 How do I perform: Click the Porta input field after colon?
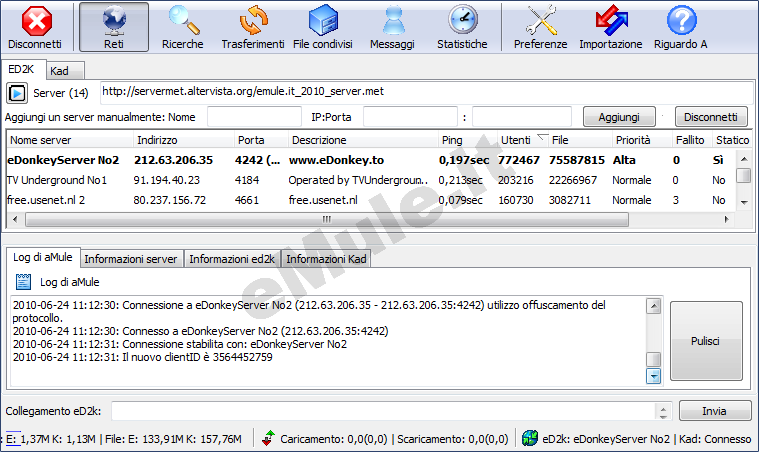[x=522, y=117]
